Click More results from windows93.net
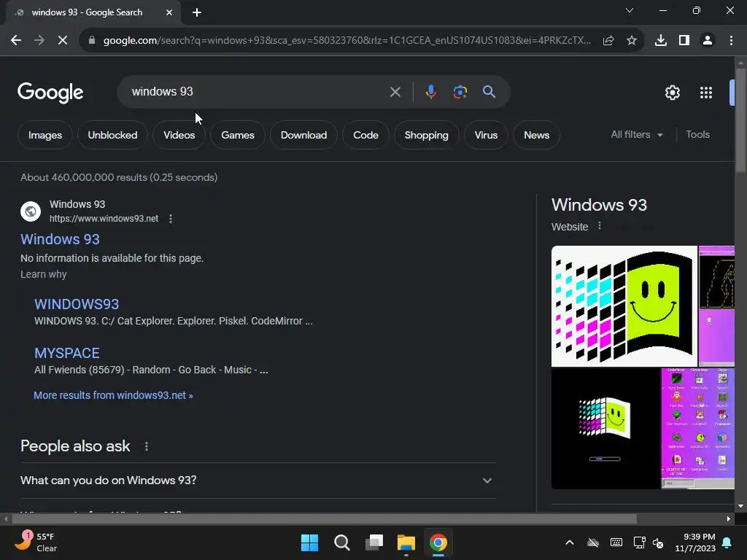 click(113, 395)
